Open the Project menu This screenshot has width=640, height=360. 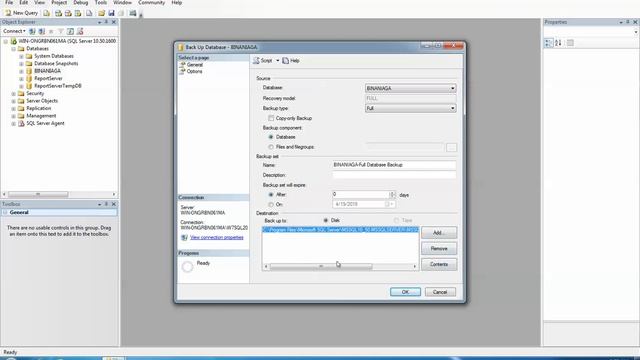[59, 2]
